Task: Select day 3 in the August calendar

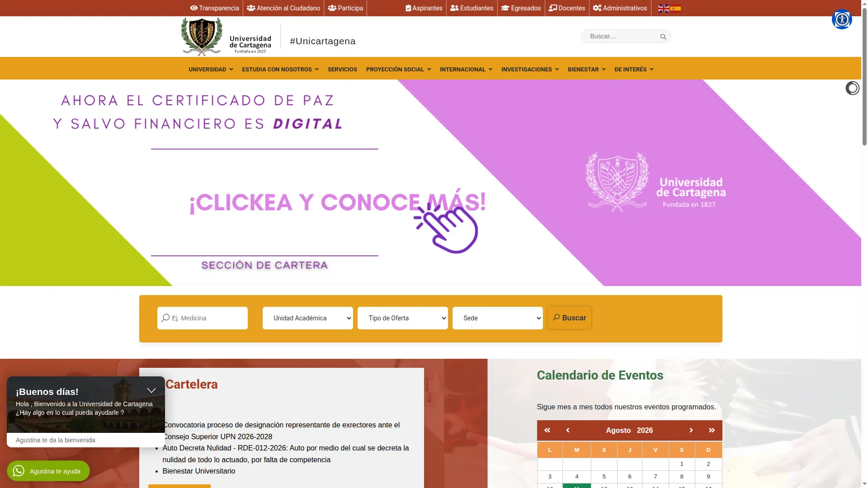Action: [x=550, y=477]
